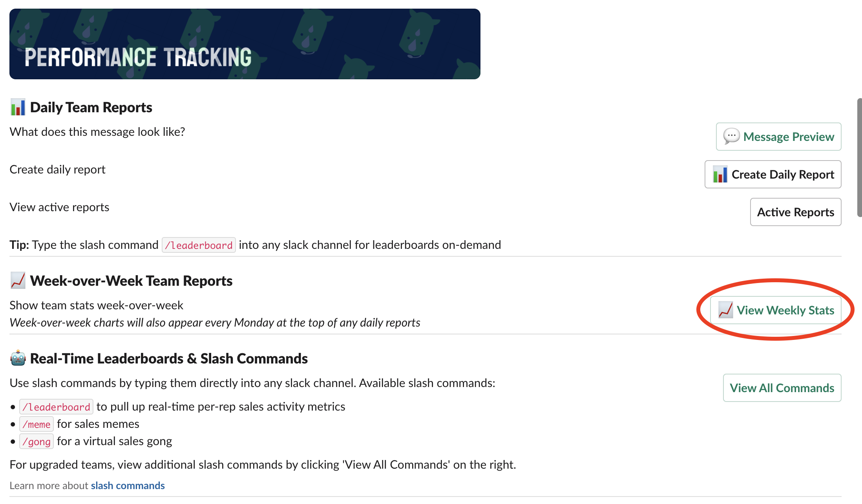
Task: Click the View All Commands button
Action: coord(782,387)
